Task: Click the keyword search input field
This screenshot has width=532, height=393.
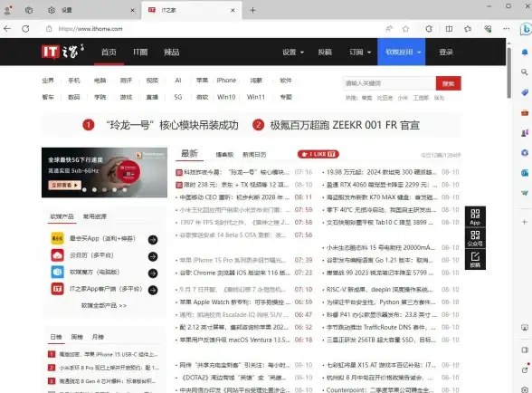Action: pos(389,83)
